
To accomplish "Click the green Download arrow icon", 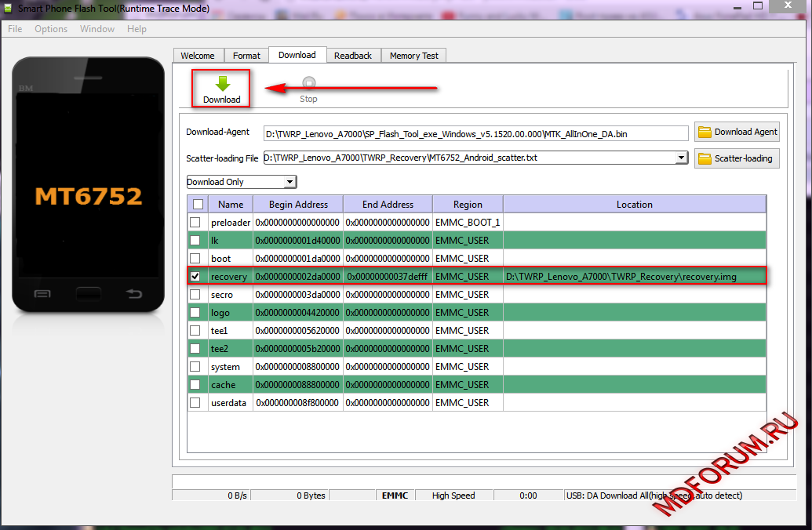I will [x=222, y=84].
